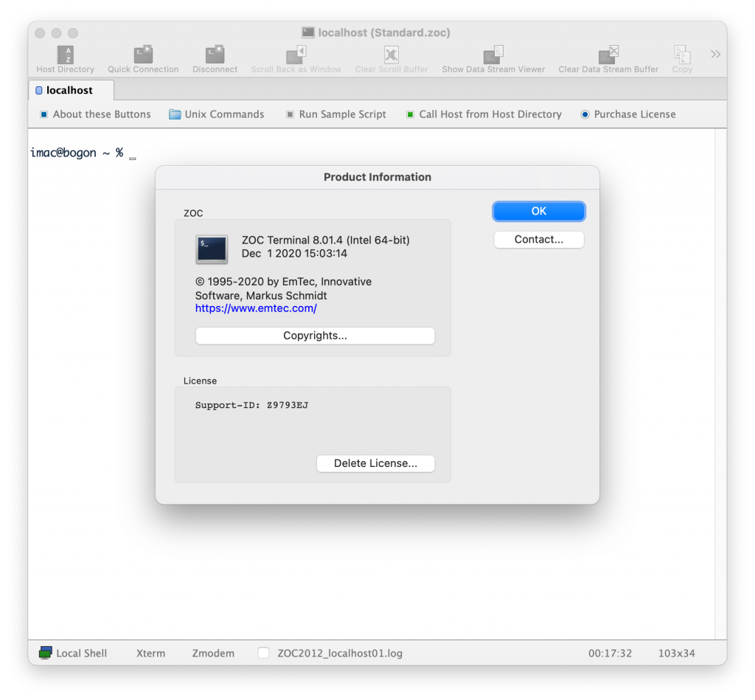Open the emtec.com website link
The width and height of the screenshot is (755, 700).
click(256, 308)
